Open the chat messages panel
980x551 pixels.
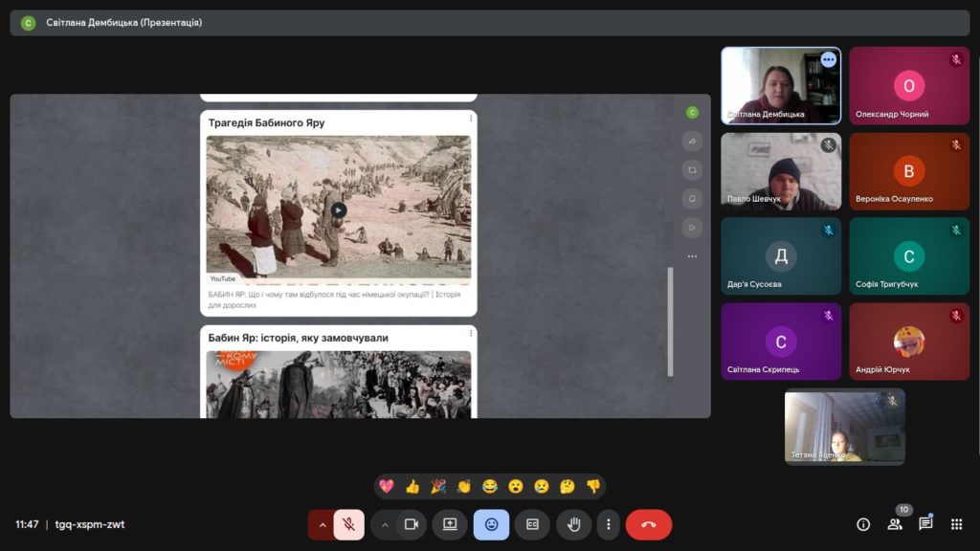point(925,524)
